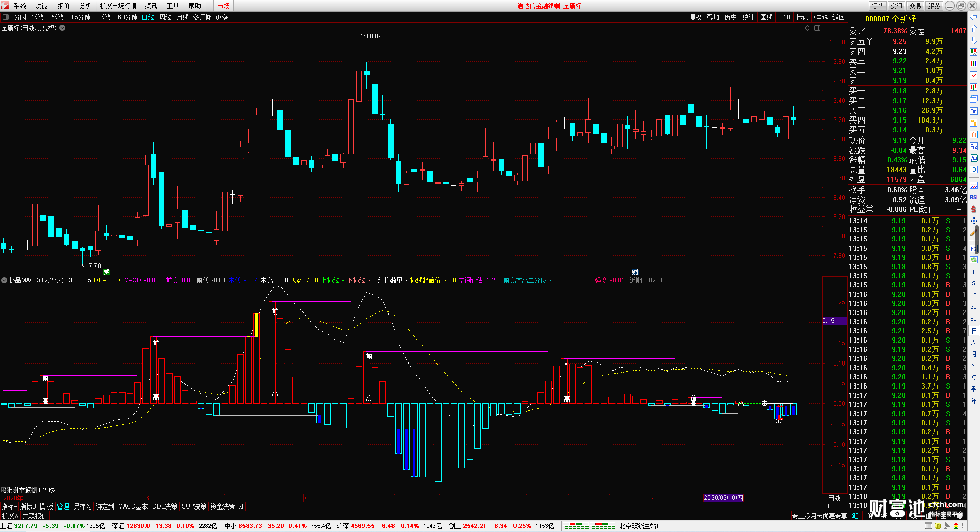The image size is (980, 532).
Task: Click the RSI indicator icon in the sidebar
Action: click(x=974, y=197)
